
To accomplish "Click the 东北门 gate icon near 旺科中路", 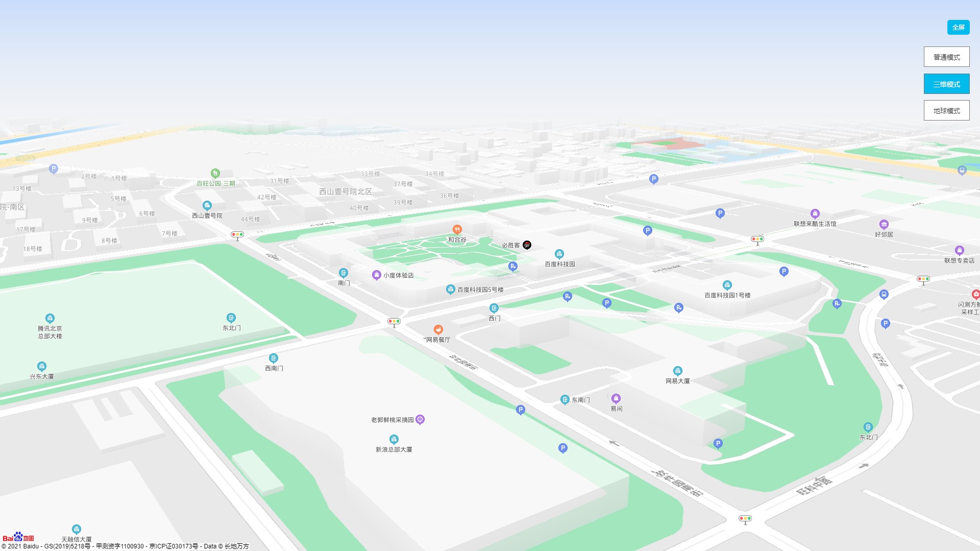I will (868, 427).
